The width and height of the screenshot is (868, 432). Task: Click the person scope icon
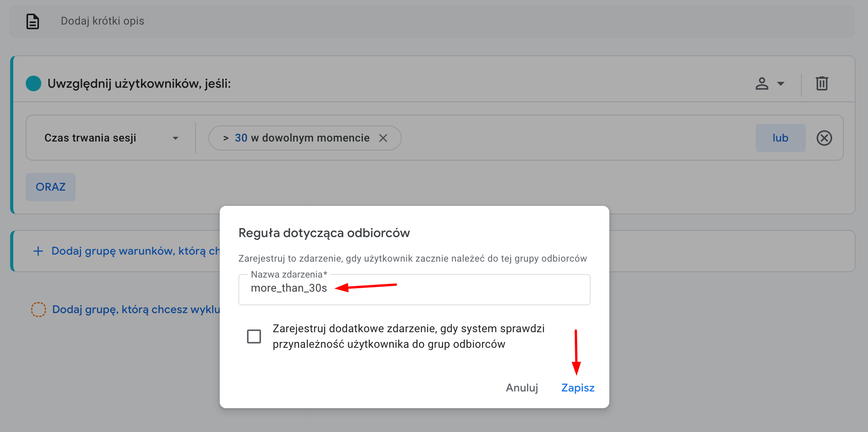[762, 83]
